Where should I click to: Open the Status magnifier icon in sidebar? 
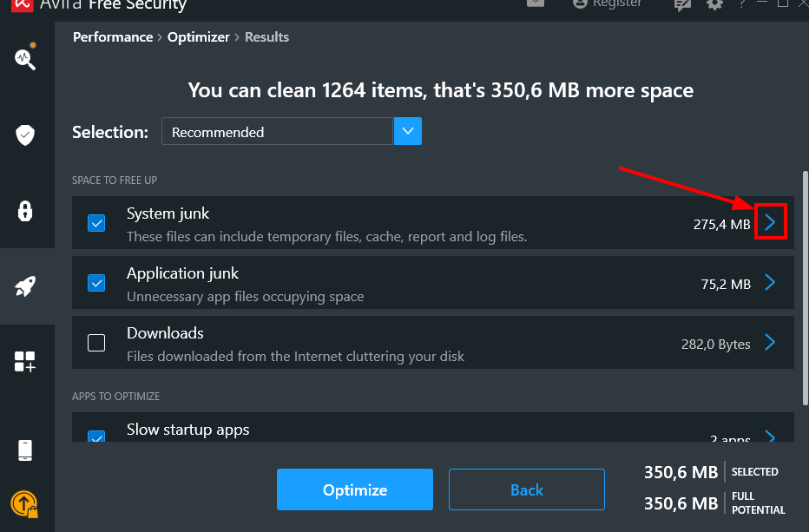24,58
